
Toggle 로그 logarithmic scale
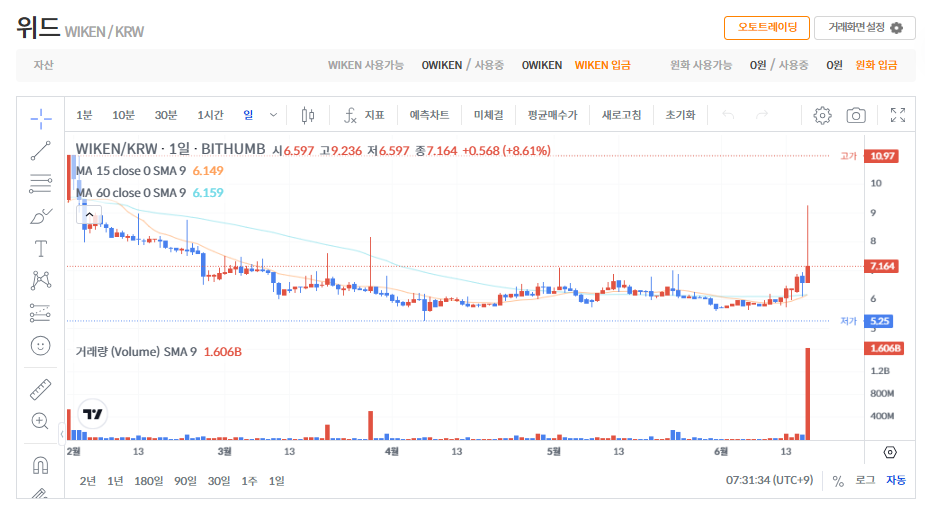pyautogui.click(x=865, y=480)
